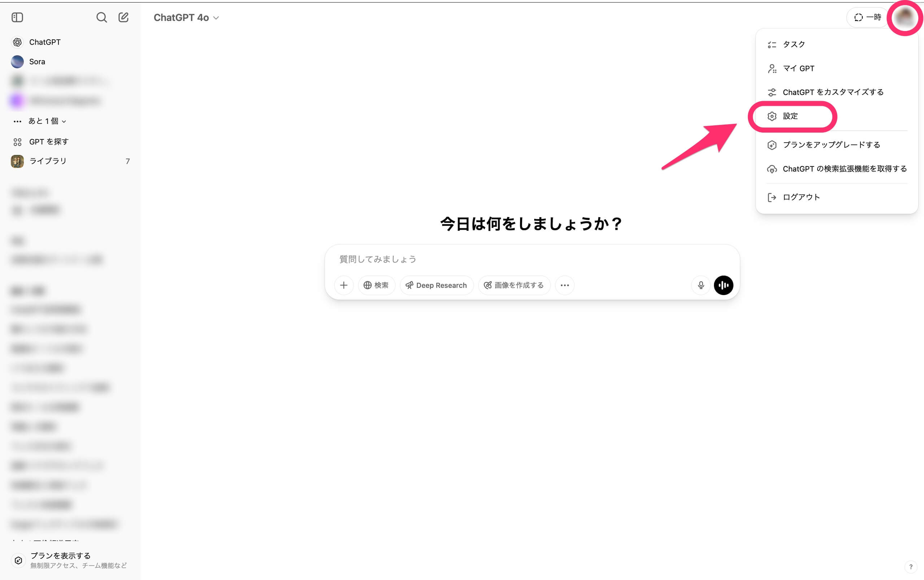Image resolution: width=924 pixels, height=580 pixels.
Task: Select ChatGPT の検索拡張機能を取得する
Action: coord(837,169)
